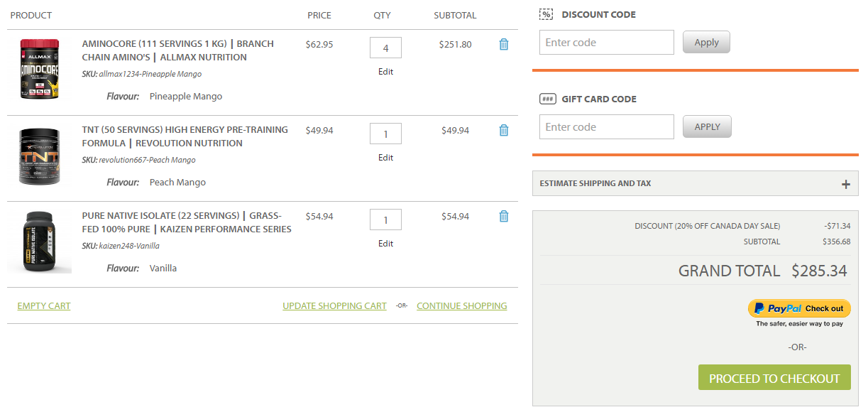View the TNT tub product image
868x417 pixels.
click(39, 156)
